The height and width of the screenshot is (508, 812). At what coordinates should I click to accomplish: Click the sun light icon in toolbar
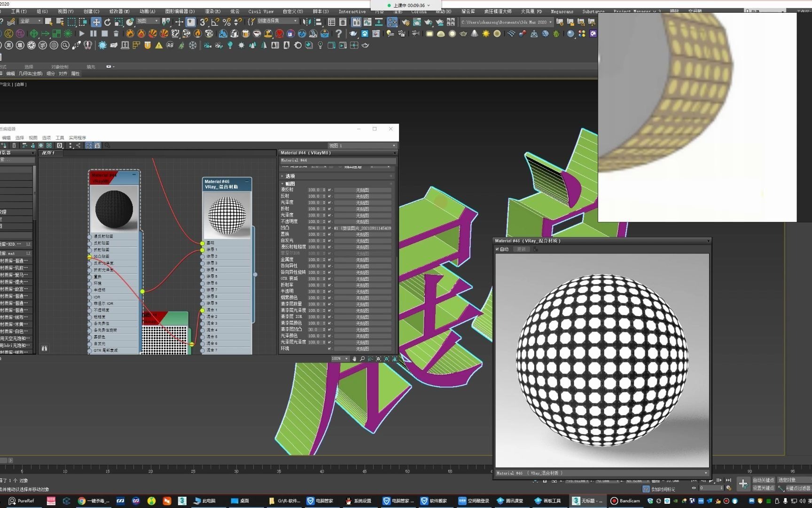(x=485, y=33)
